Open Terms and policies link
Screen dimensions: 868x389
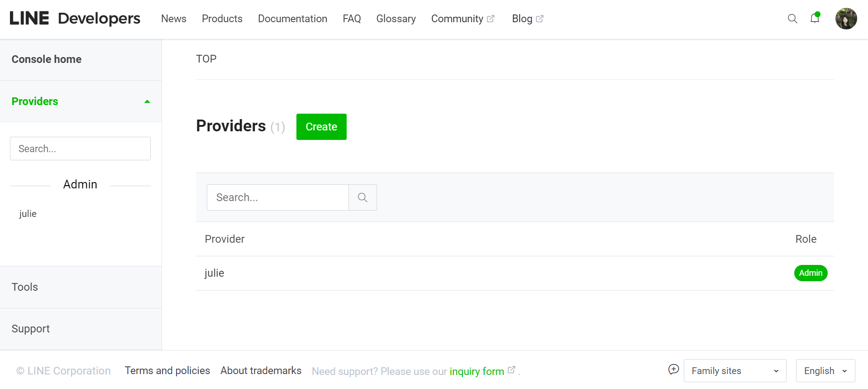coord(167,370)
